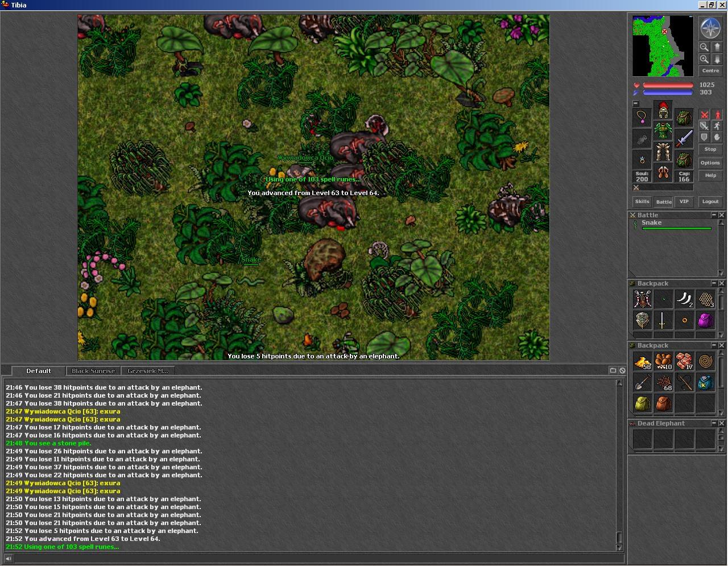728x566 pixels.
Task: Click the Stop button
Action: (x=710, y=150)
